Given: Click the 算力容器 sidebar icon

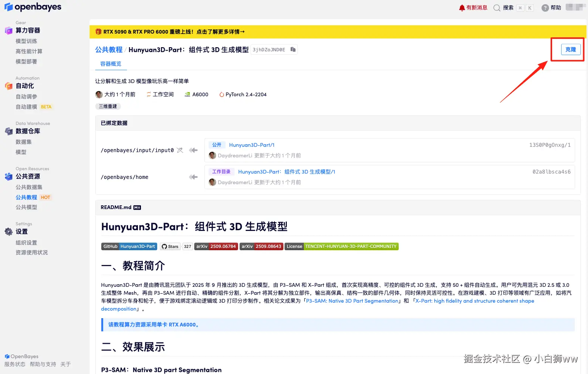Looking at the screenshot, I should (x=8, y=31).
